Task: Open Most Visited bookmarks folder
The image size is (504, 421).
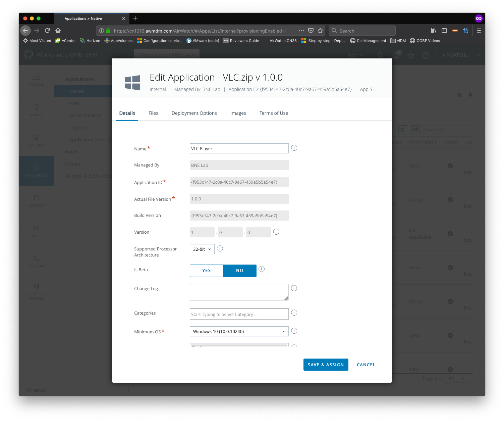Action: 37,41
